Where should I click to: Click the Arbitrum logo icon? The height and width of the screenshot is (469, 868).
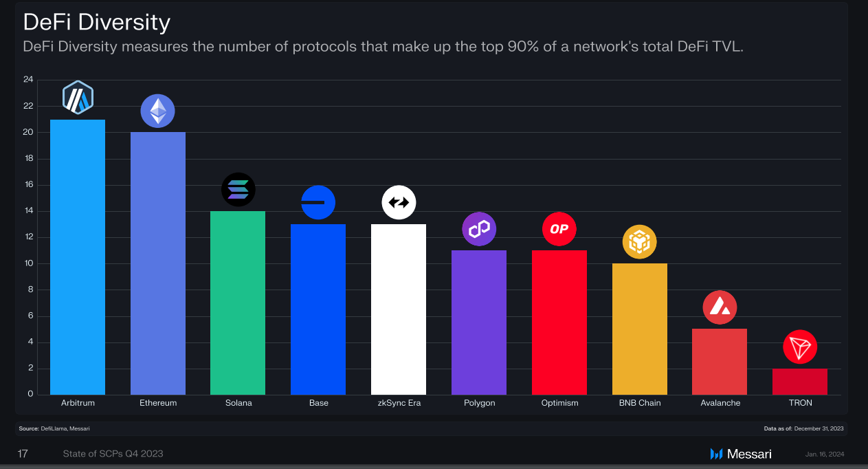coord(78,98)
